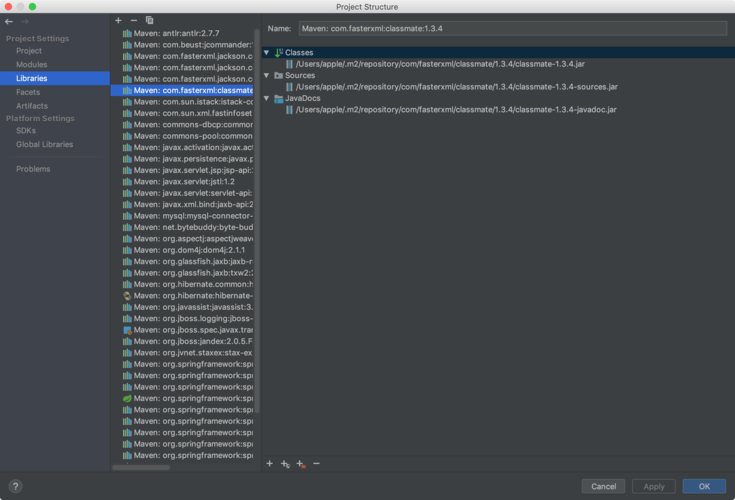This screenshot has height=500, width=735.
Task: Open the Problems page
Action: click(33, 169)
